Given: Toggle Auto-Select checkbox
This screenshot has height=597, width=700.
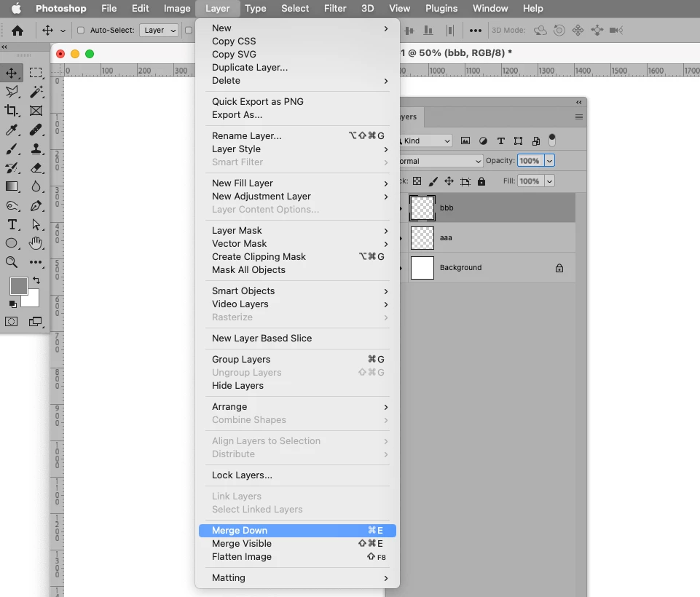Looking at the screenshot, I should pos(81,31).
